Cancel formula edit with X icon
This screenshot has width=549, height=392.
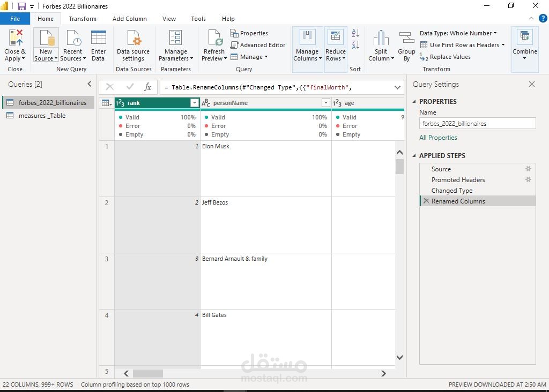coord(109,87)
